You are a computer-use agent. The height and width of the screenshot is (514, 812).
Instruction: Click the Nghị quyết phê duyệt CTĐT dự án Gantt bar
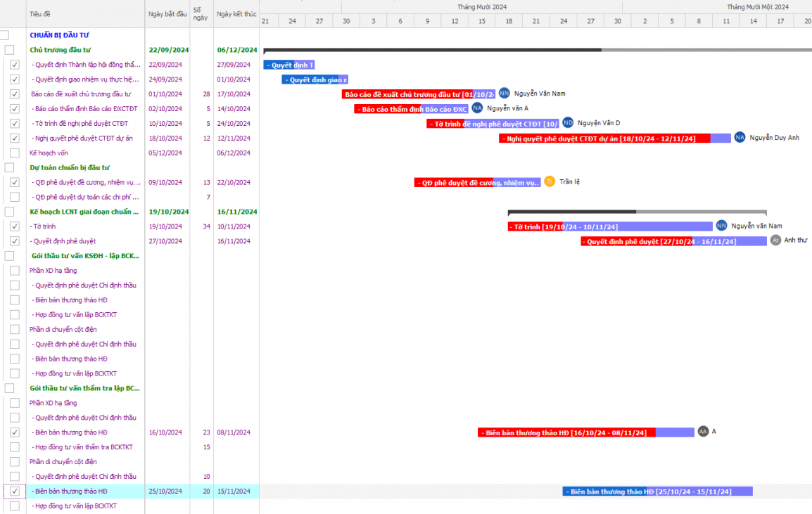tap(604, 139)
